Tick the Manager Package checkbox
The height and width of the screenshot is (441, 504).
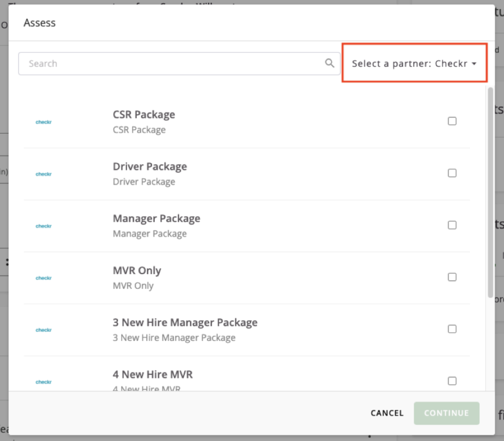point(452,225)
